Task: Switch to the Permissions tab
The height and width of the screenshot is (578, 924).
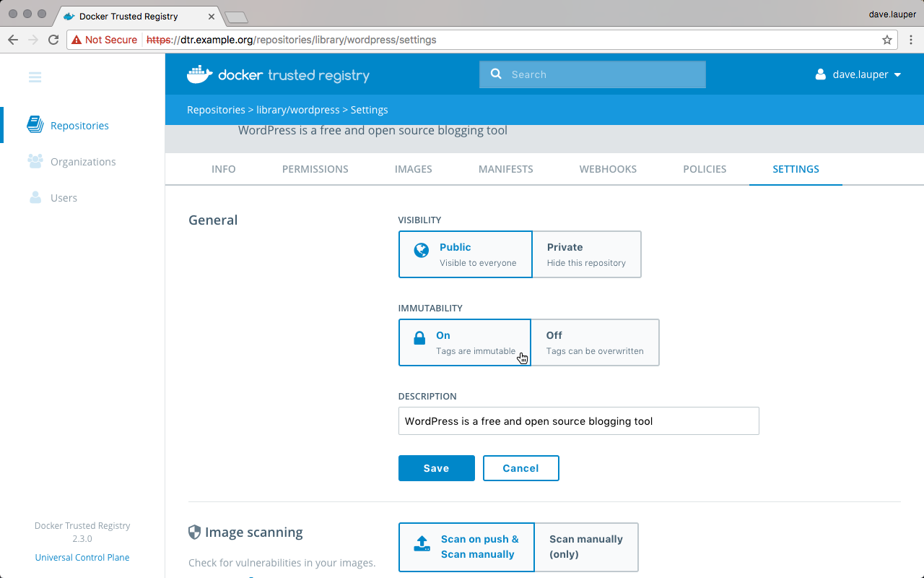Action: (315, 169)
